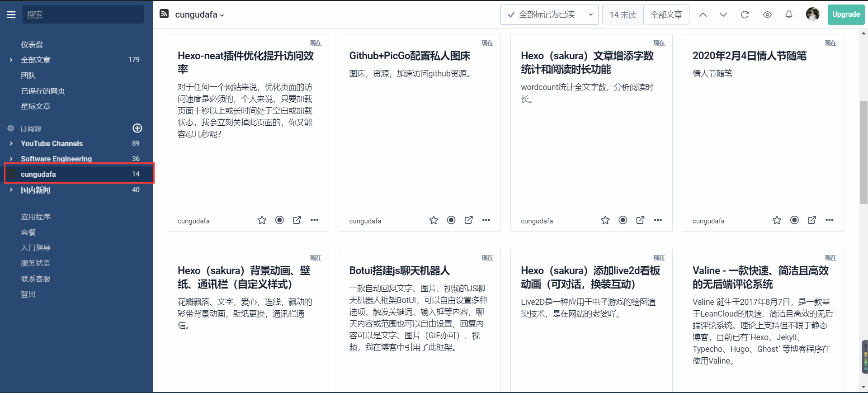868x393 pixels.
Task: Open 联系客服 link in sidebar
Action: [36, 279]
